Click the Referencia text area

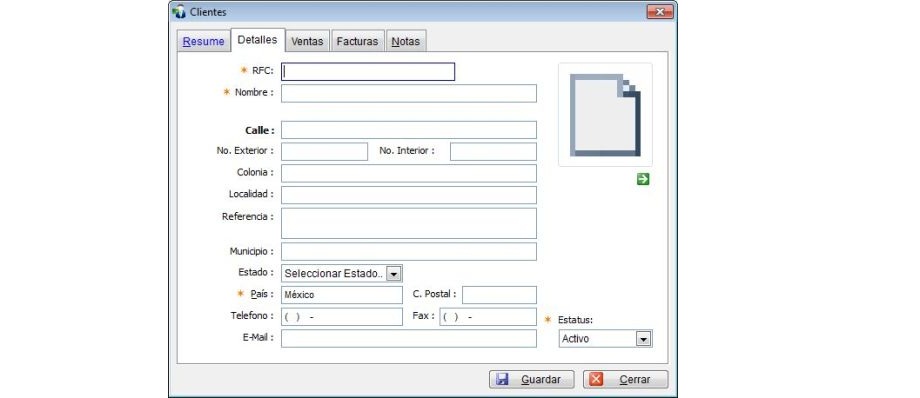coord(408,223)
